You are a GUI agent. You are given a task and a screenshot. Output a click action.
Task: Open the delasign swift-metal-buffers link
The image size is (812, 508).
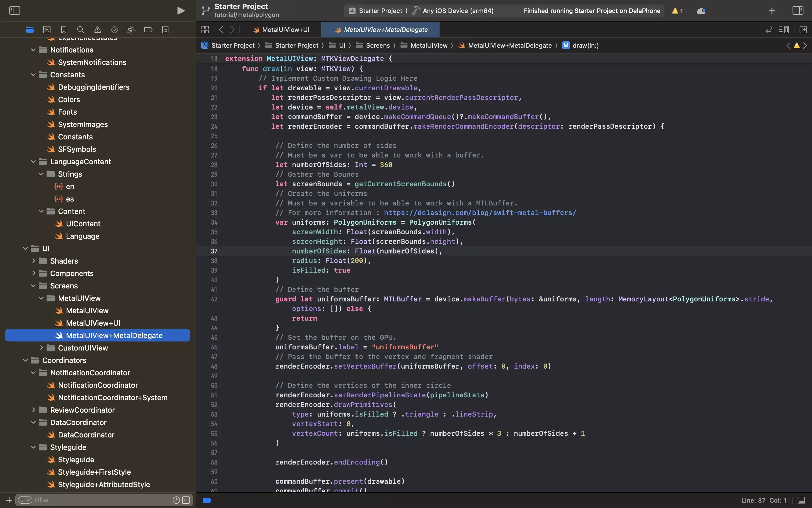480,213
